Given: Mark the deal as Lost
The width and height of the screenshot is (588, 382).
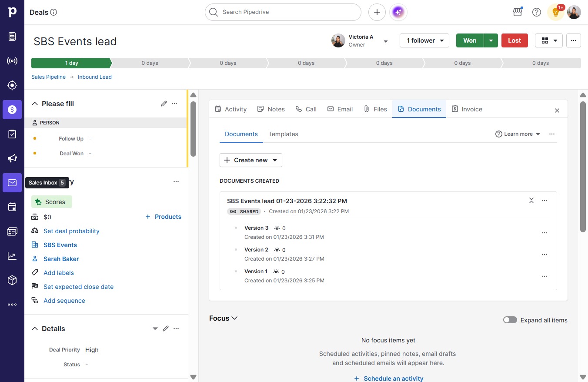Looking at the screenshot, I should 514,40.
